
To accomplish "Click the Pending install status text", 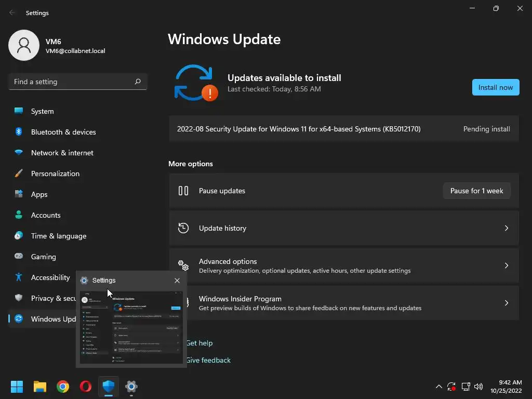I will click(486, 129).
